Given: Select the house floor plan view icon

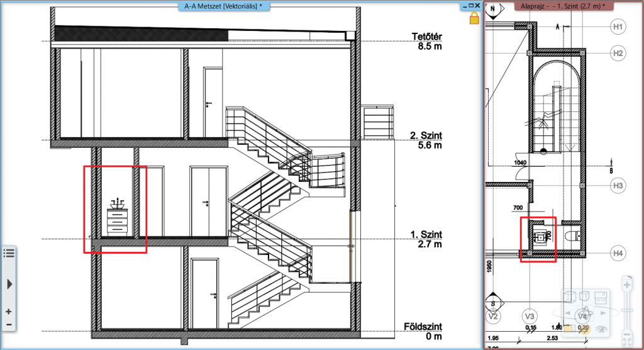Looking at the screenshot, I should (601, 297).
